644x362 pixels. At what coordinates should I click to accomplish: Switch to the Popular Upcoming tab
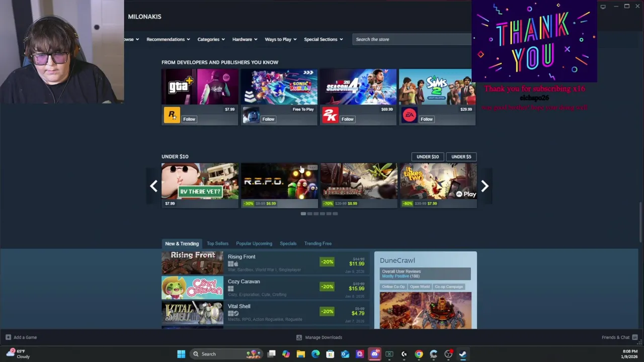click(254, 243)
